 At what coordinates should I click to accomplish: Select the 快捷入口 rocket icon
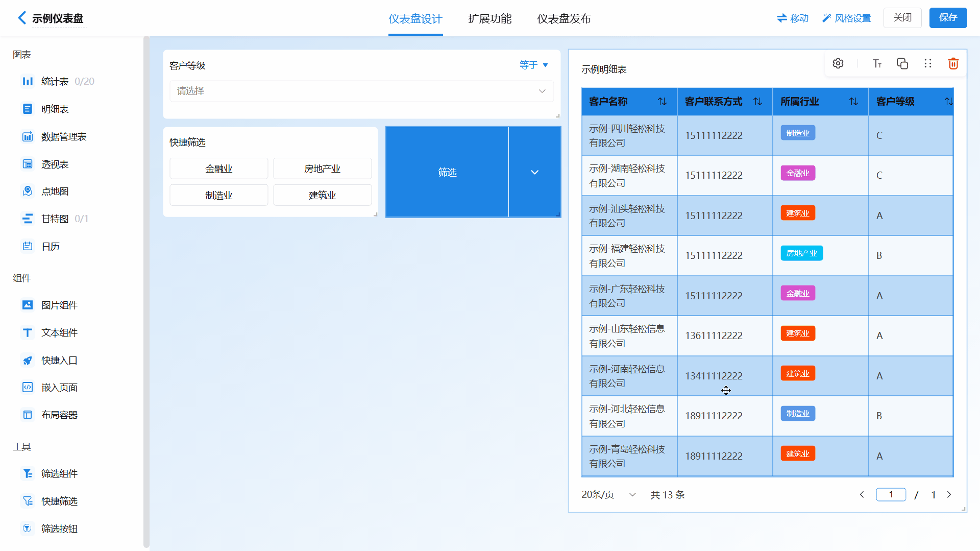point(28,360)
